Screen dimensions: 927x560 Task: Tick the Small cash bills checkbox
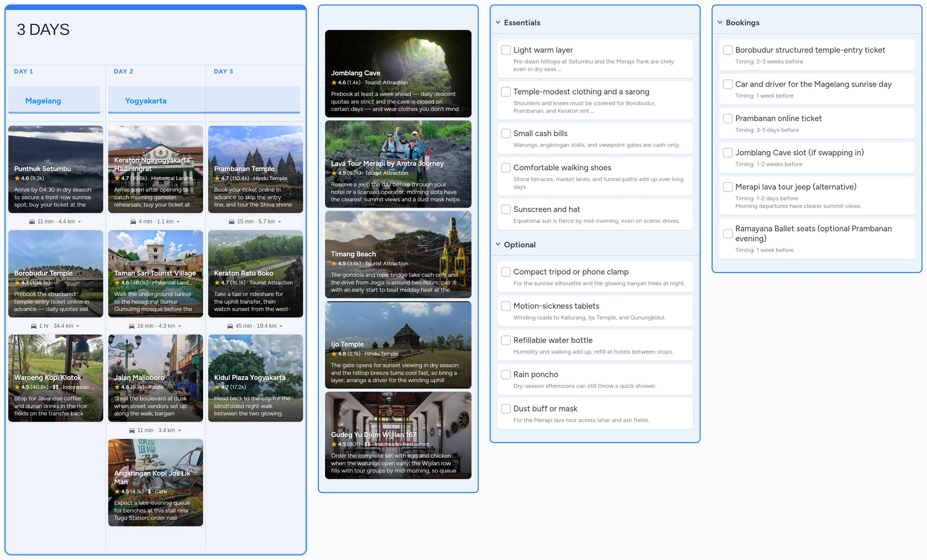tap(506, 133)
